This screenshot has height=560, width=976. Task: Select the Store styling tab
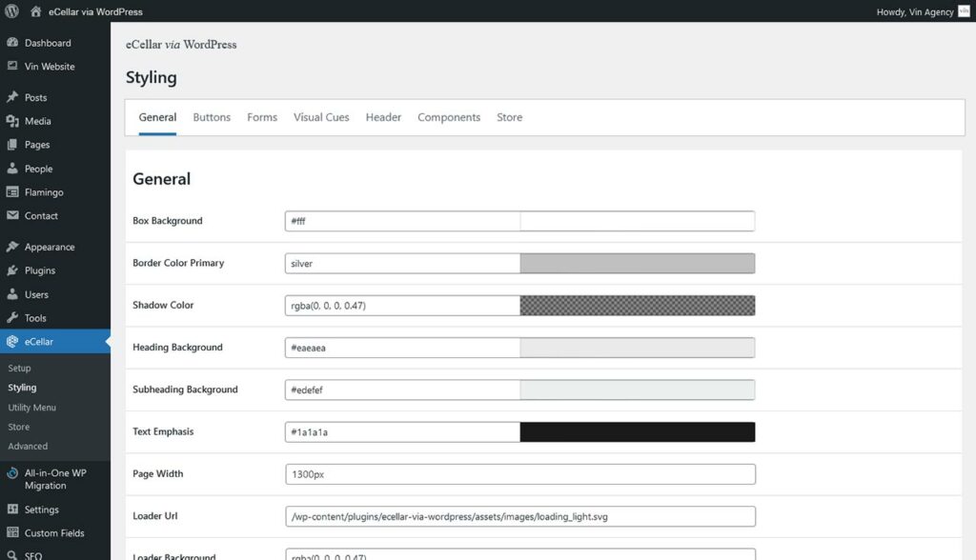coord(509,117)
